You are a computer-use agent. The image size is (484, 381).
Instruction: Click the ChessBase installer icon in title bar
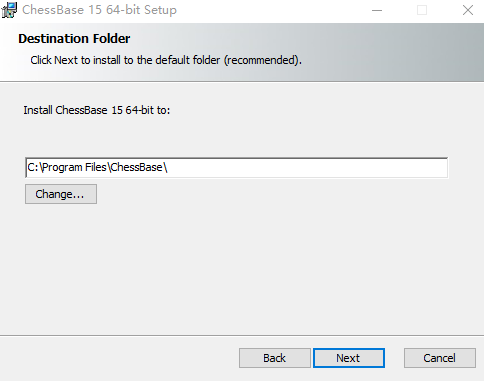(9, 10)
